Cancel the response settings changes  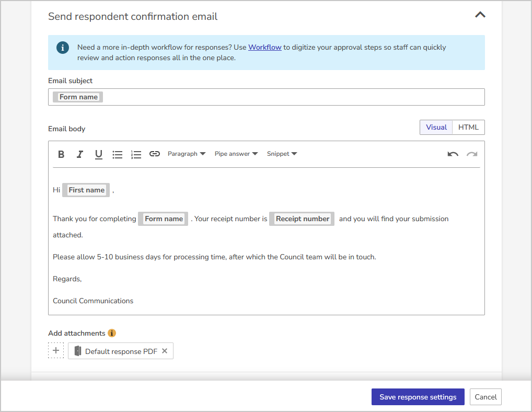point(485,397)
